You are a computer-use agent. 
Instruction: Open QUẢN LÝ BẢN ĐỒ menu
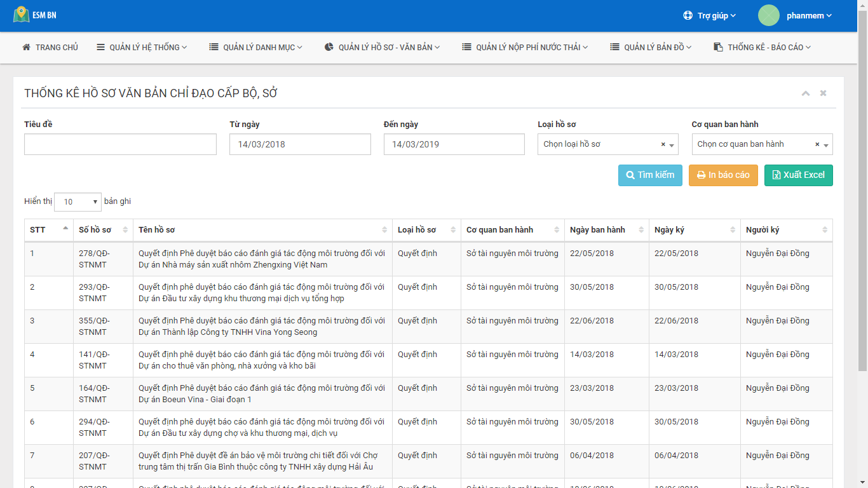[x=651, y=47]
